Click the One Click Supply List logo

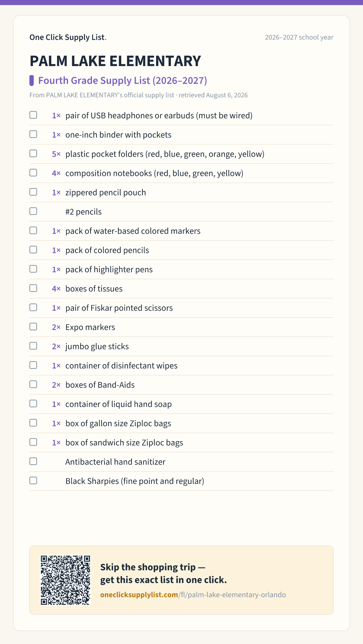point(68,37)
